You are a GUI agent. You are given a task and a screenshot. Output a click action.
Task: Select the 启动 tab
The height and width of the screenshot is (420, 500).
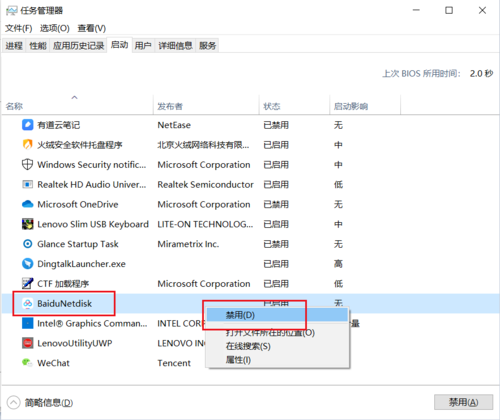(119, 45)
